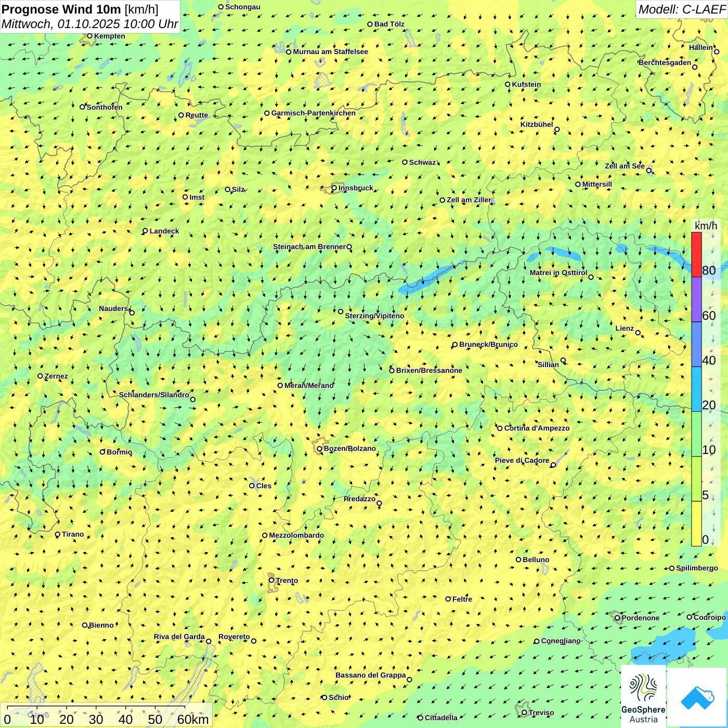Click the Garmisch-Partenkirchen label
728x728 pixels.
click(314, 113)
